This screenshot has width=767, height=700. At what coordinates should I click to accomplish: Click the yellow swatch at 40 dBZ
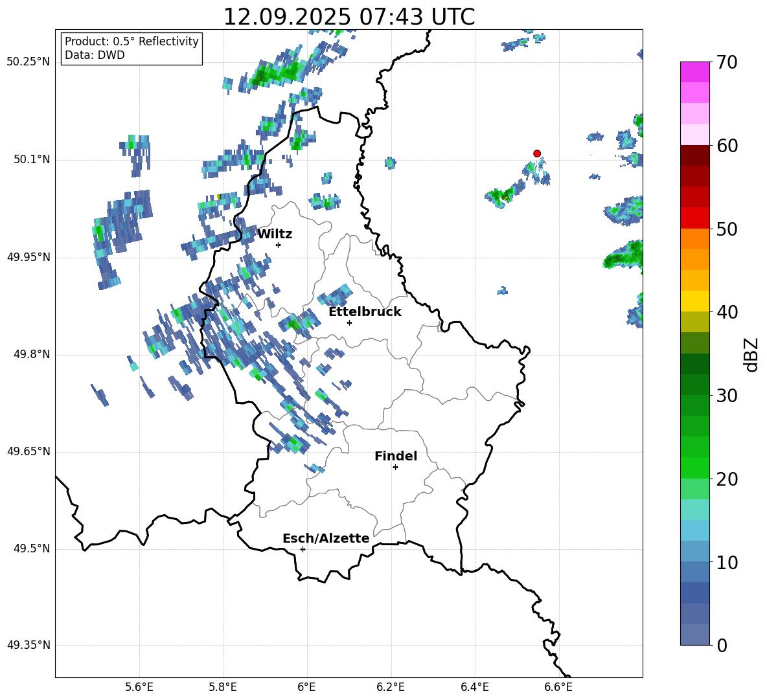click(x=694, y=301)
